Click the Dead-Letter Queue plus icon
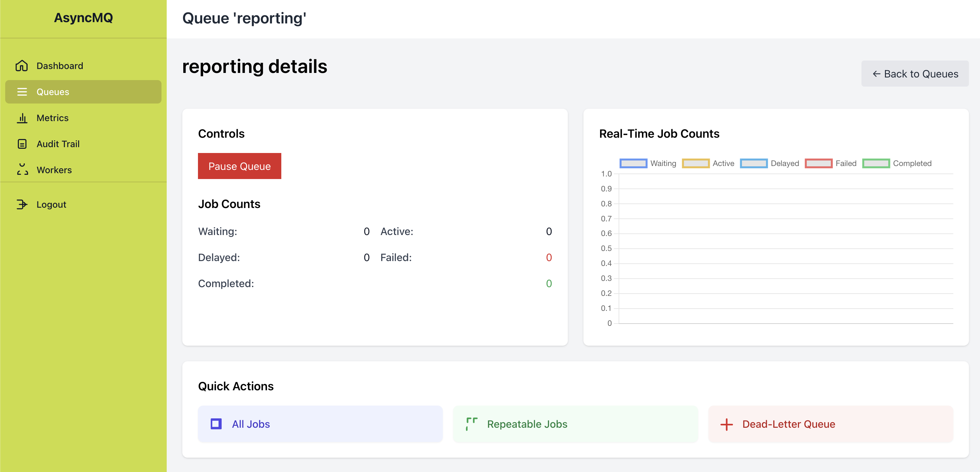980x472 pixels. point(726,424)
